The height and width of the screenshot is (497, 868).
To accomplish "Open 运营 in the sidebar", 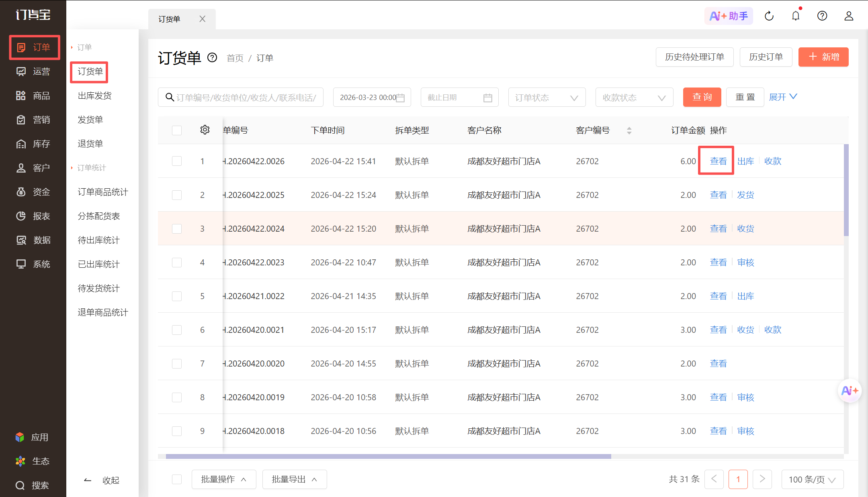I will tap(33, 71).
